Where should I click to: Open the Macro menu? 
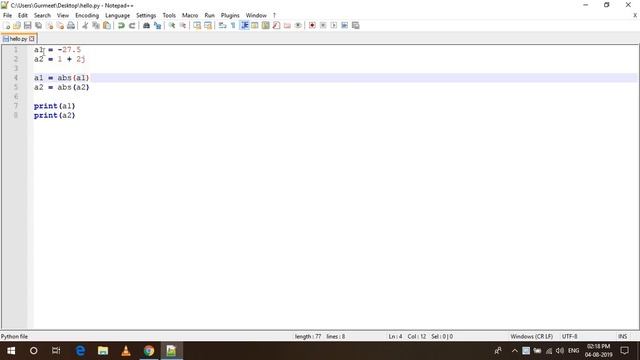(190, 15)
